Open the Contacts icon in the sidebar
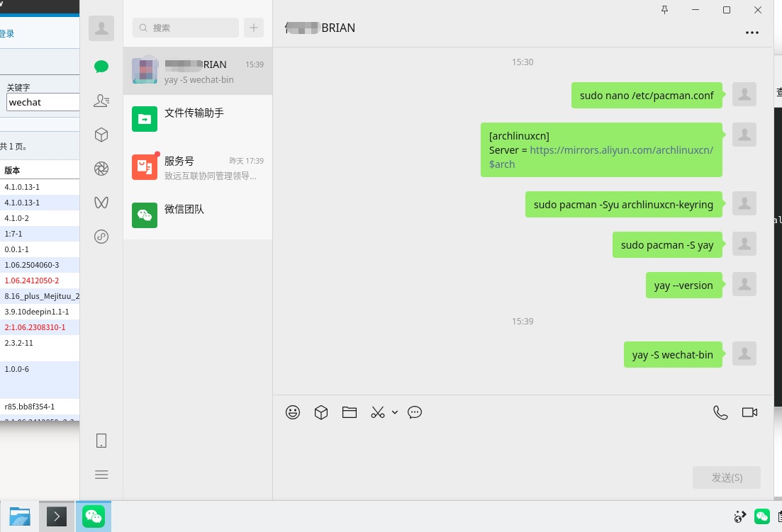The image size is (782, 532). click(101, 101)
